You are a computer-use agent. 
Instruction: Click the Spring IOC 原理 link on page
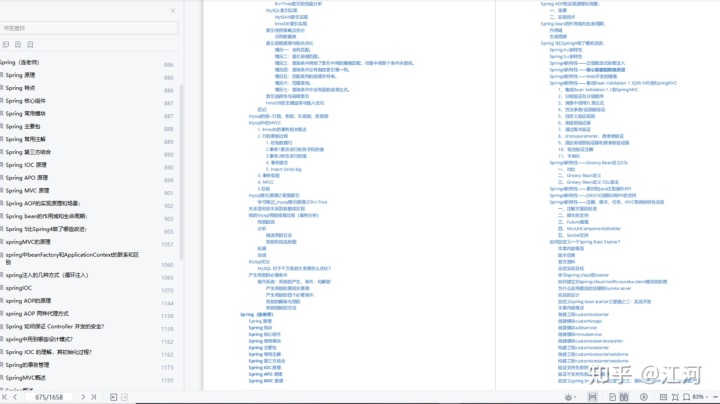pos(264,368)
